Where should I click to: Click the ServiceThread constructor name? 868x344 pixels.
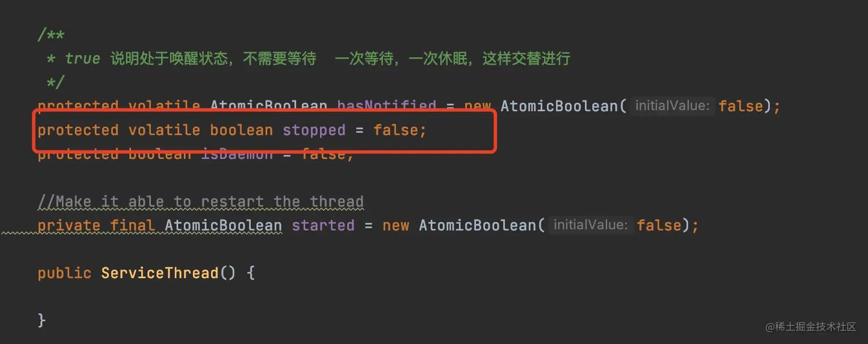pos(160,273)
